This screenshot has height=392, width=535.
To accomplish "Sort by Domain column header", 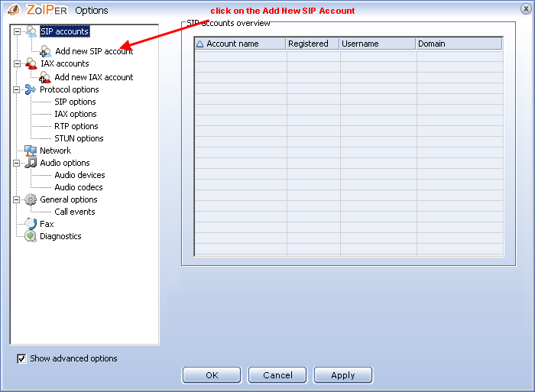I will point(459,44).
